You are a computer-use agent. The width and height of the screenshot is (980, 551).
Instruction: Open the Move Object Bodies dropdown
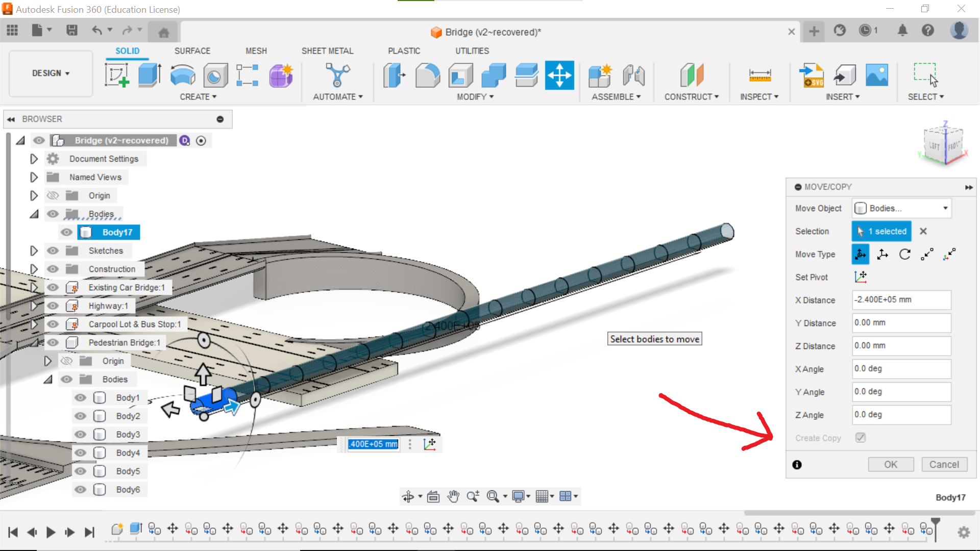[x=901, y=208]
